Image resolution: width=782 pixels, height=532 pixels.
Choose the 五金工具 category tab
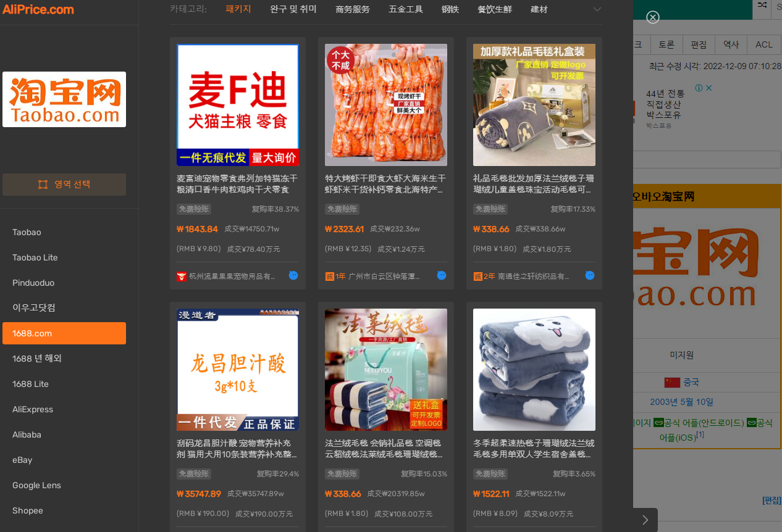tap(406, 9)
